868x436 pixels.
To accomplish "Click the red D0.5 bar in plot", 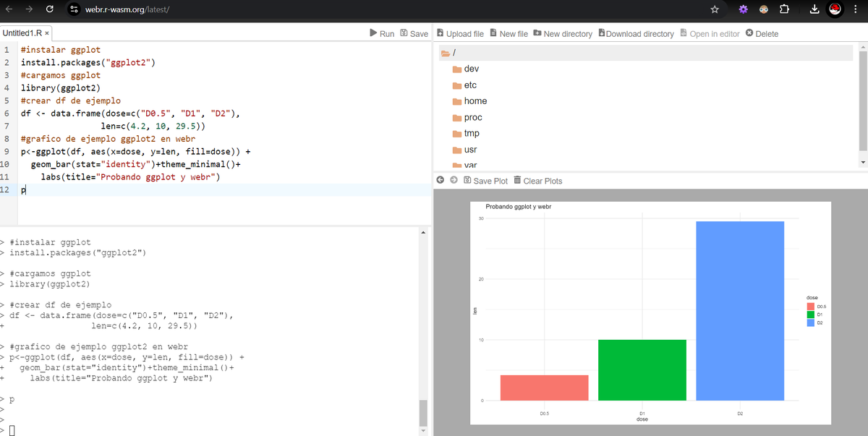I will pos(544,388).
